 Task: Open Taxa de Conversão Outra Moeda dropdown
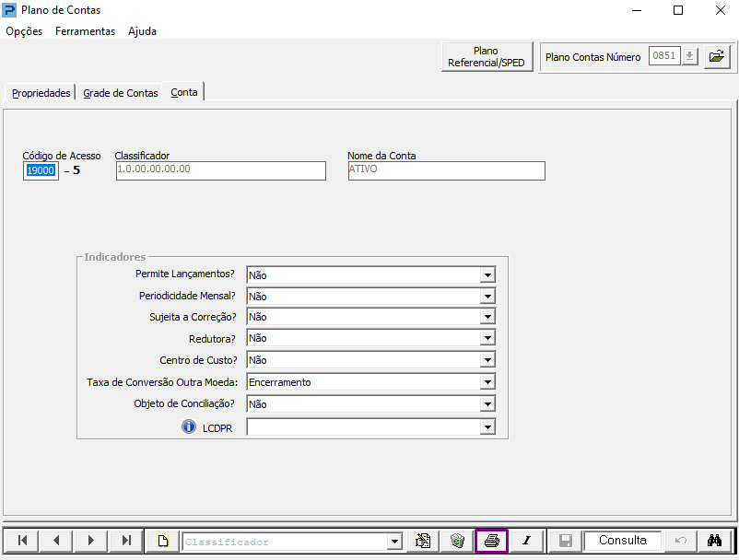(x=487, y=382)
